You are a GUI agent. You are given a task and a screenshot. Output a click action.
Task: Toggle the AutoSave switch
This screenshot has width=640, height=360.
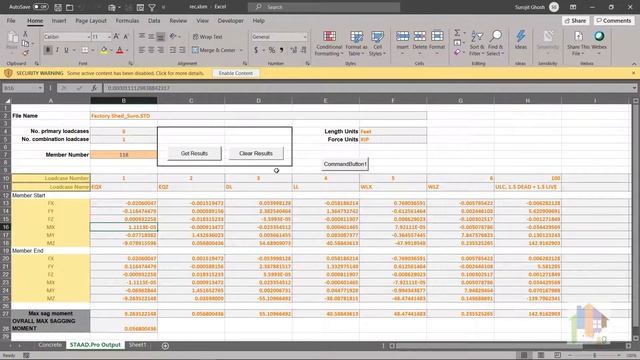click(40, 7)
